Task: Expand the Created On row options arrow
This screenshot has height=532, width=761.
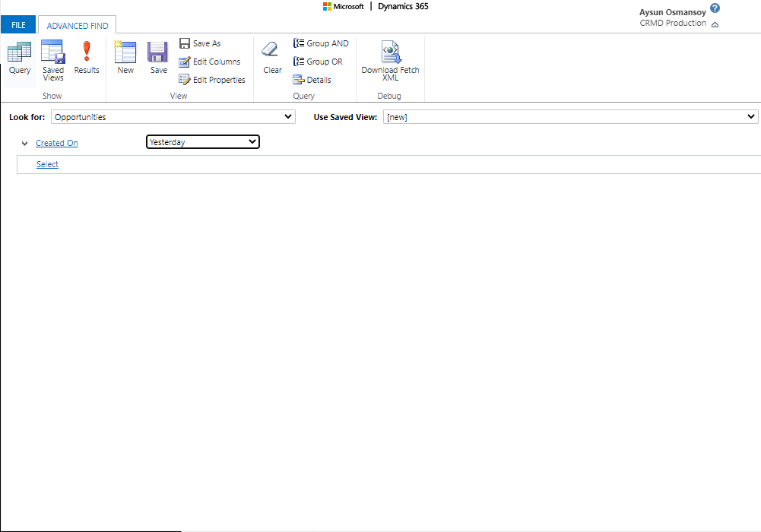Action: point(25,144)
